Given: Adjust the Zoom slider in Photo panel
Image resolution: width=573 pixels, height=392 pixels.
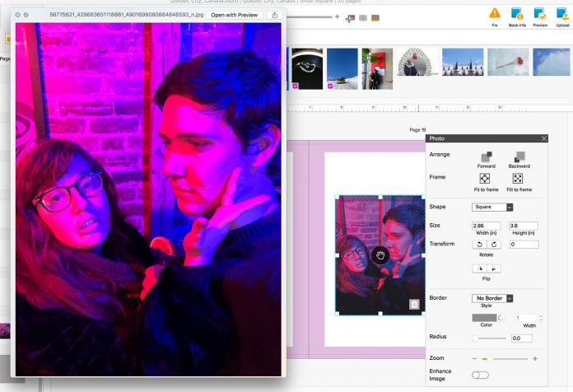Looking at the screenshot, I should [x=505, y=359].
